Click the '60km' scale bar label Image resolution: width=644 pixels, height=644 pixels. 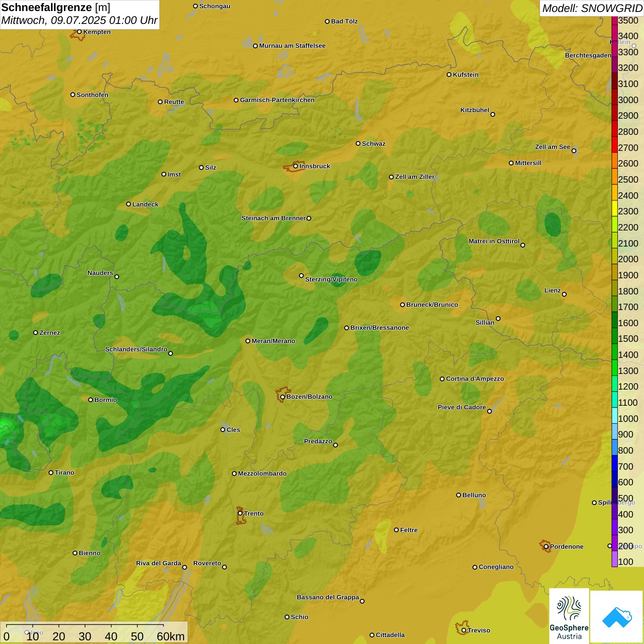(x=171, y=636)
